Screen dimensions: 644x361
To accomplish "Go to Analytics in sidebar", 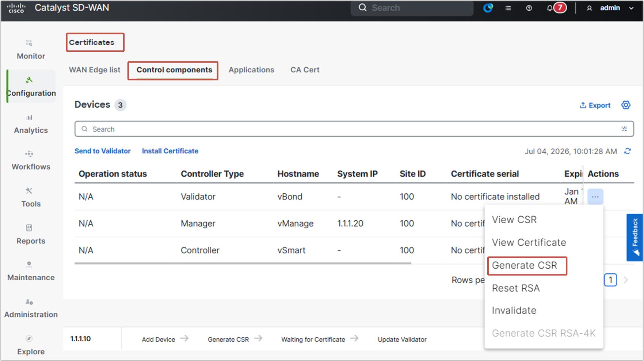I will coord(31,124).
